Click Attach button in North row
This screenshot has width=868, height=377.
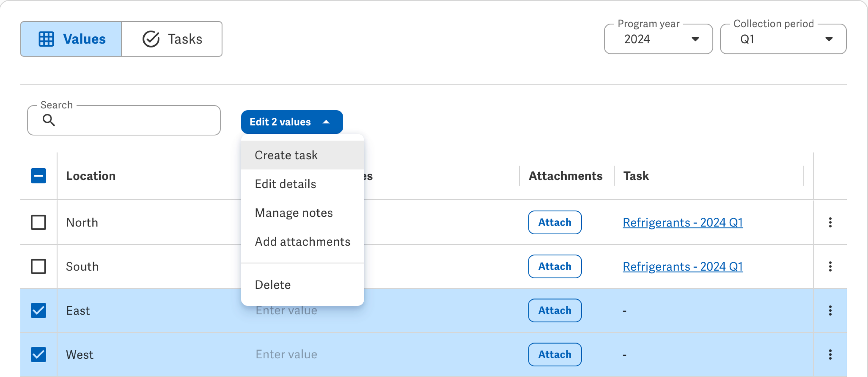[554, 222]
